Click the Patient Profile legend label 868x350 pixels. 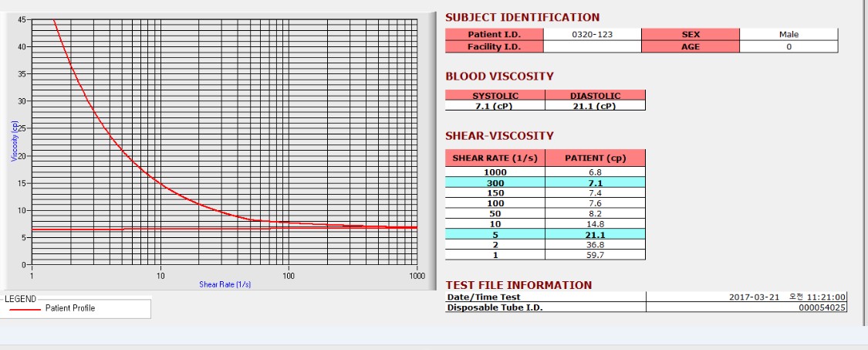pyautogui.click(x=70, y=308)
